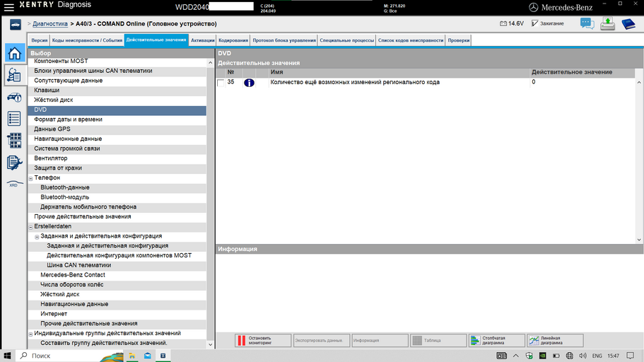The image size is (644, 362).
Task: Open Столбчатая диаграмма chart button
Action: (496, 340)
